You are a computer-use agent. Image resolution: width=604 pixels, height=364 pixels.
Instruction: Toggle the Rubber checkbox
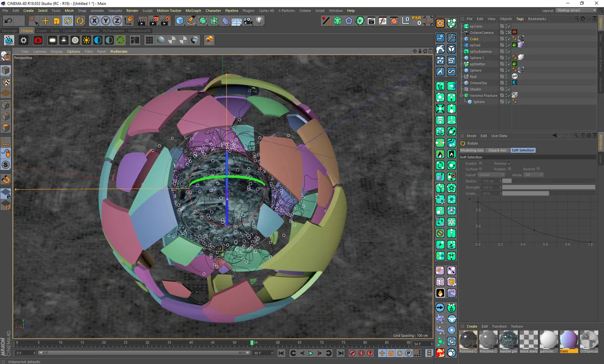[x=510, y=169]
